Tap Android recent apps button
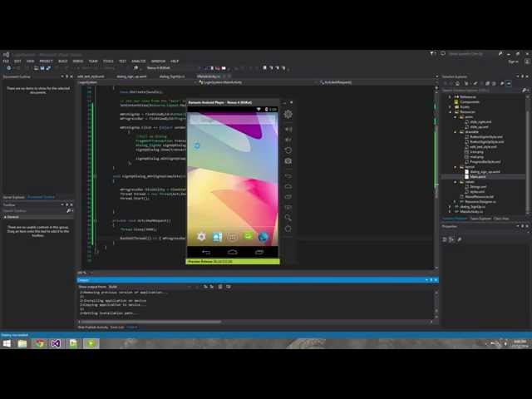This screenshot has height=399, width=532. [x=259, y=252]
